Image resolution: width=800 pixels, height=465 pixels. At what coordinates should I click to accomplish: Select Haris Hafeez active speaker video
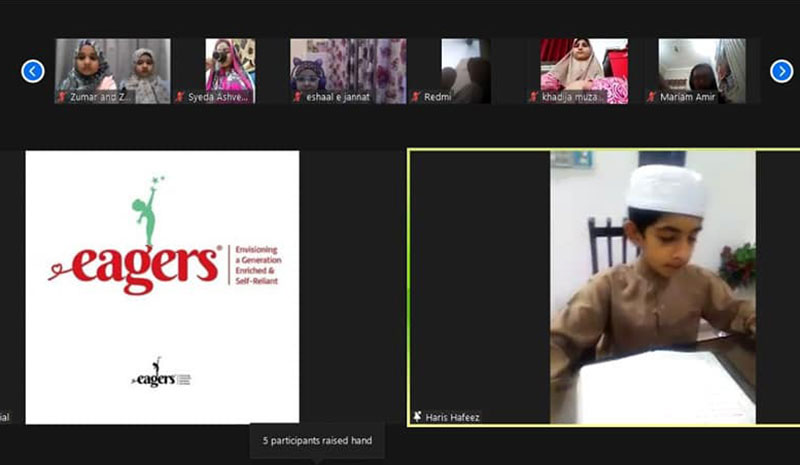tap(604, 287)
